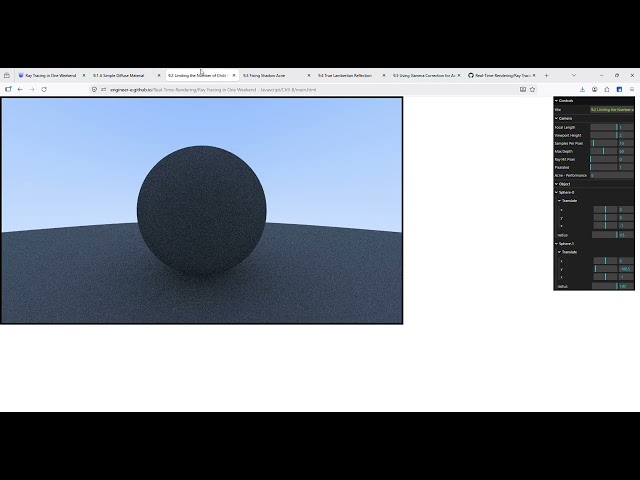640x480 pixels.
Task: Click the site permissions icon in address bar
Action: point(103,89)
